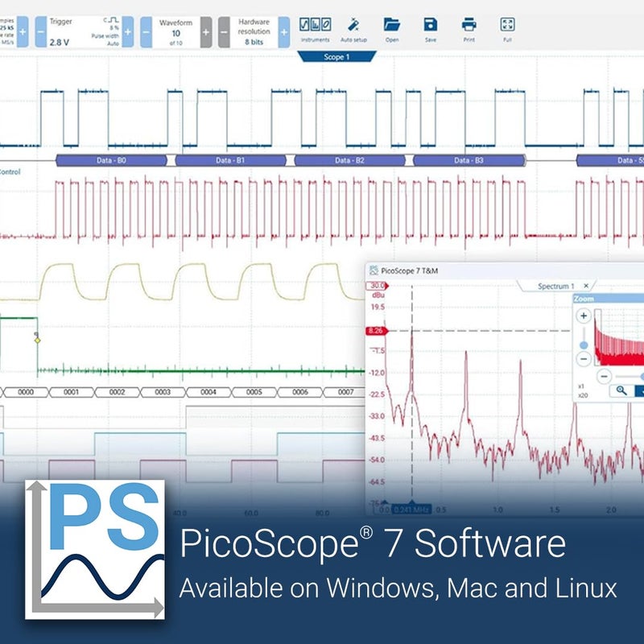
Task: Zoom in using the plus button in Zoom panel
Action: click(x=584, y=315)
